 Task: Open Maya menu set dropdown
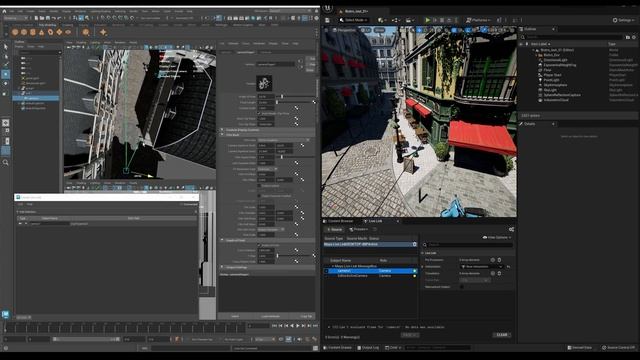point(16,18)
